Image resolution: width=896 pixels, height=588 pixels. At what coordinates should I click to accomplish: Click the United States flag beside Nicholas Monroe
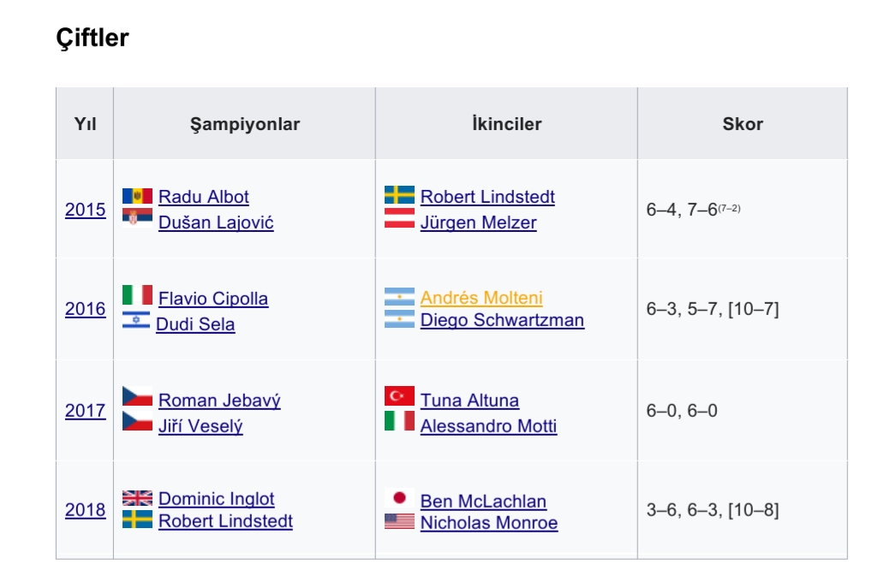click(399, 521)
